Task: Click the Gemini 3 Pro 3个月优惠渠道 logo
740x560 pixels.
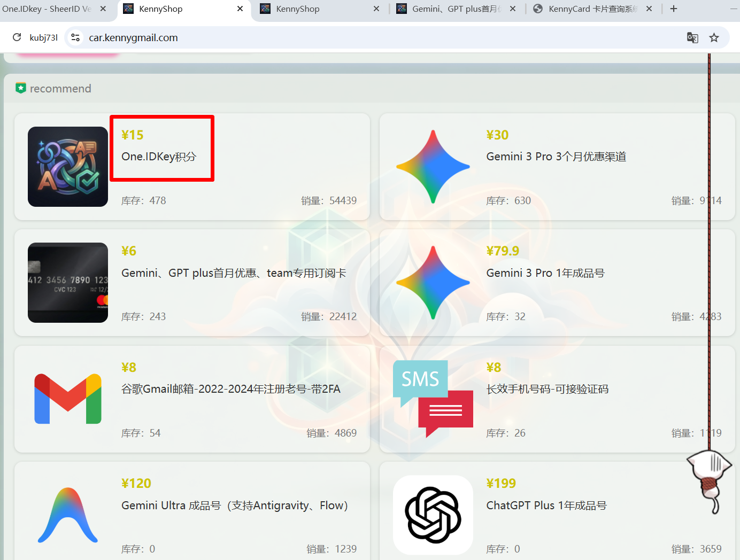Action: coord(433,167)
